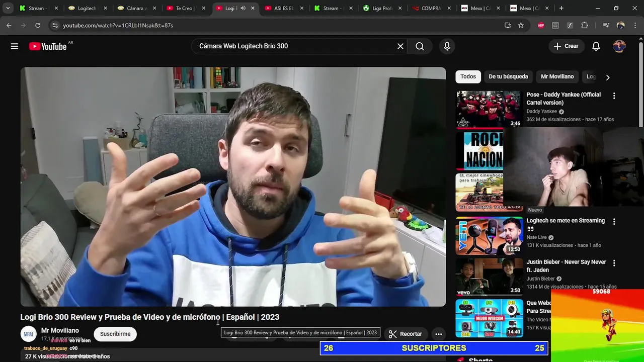Open options for Pose Daddy Yankee video
The image size is (644, 362).
click(614, 96)
